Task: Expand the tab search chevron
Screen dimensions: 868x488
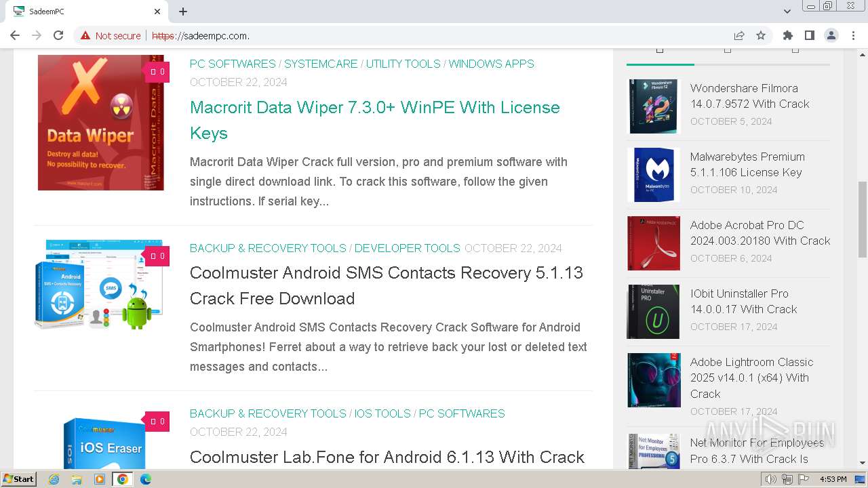Action: coord(787,12)
